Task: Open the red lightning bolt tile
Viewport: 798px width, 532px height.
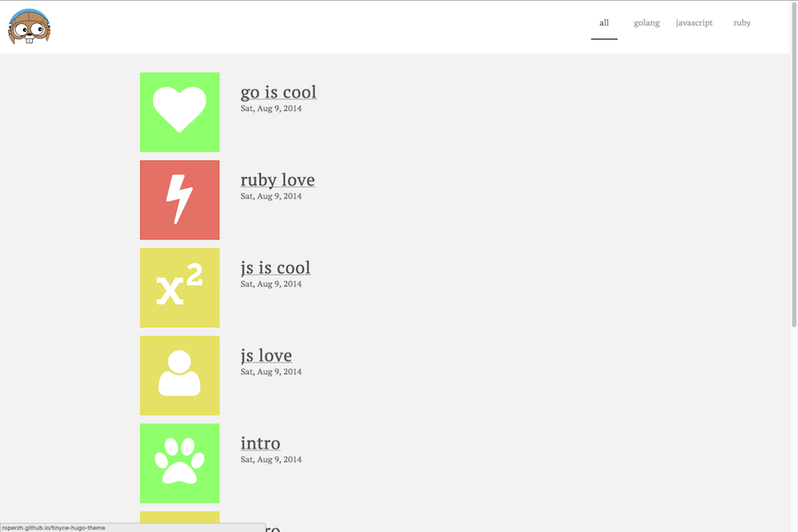Action: (x=180, y=200)
